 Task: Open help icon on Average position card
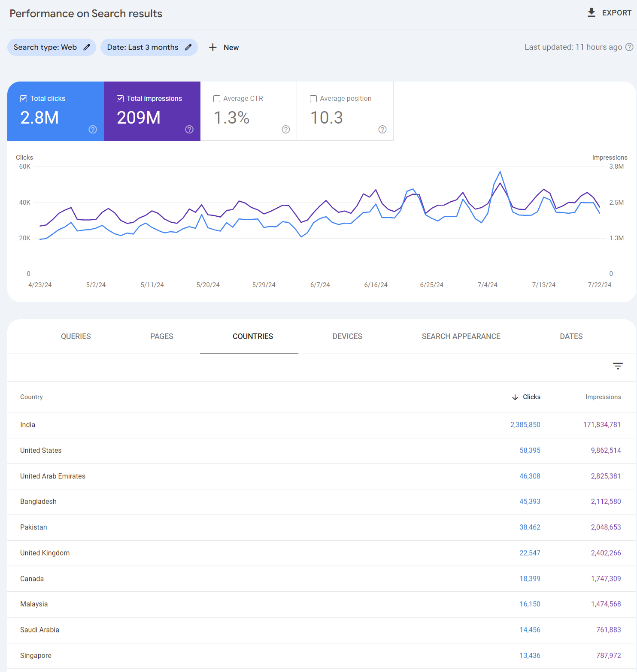[x=382, y=129]
